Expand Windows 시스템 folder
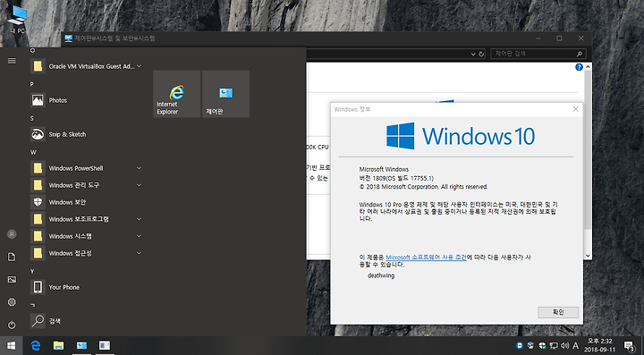644x355 pixels. click(x=139, y=236)
